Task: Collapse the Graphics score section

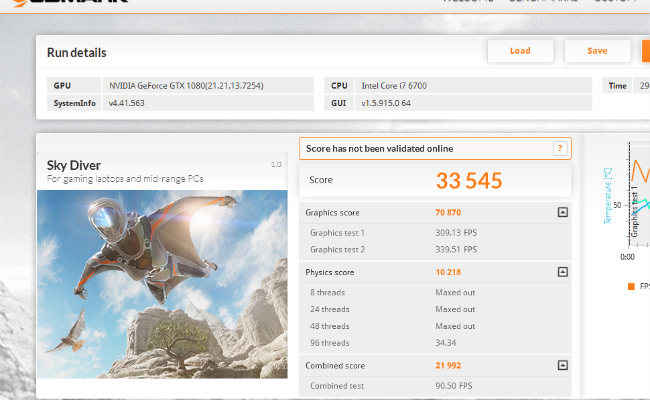Action: tap(563, 212)
